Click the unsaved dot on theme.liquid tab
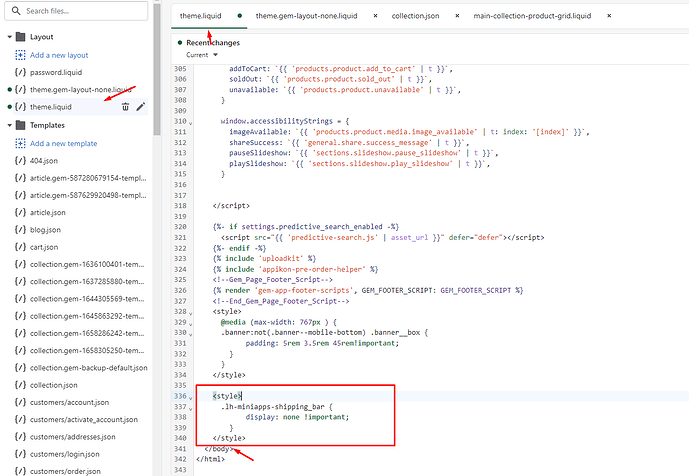The width and height of the screenshot is (689, 476). [239, 16]
